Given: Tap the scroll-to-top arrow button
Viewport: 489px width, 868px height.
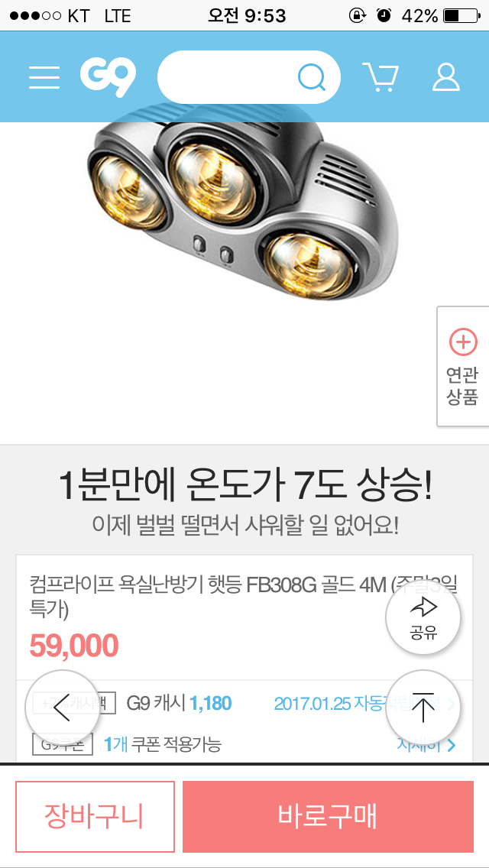Looking at the screenshot, I should (x=423, y=708).
